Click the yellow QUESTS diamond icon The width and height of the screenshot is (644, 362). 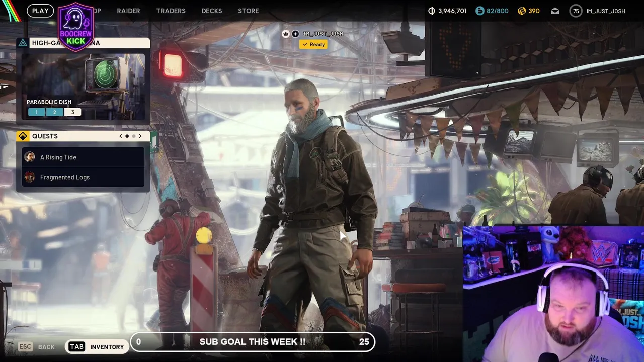click(23, 136)
